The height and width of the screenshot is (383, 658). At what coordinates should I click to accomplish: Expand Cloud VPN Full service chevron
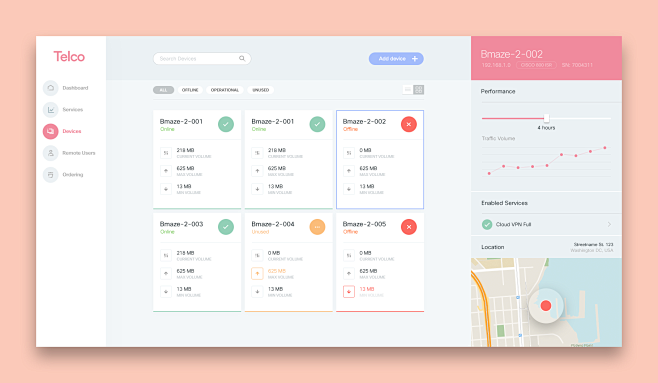(609, 224)
